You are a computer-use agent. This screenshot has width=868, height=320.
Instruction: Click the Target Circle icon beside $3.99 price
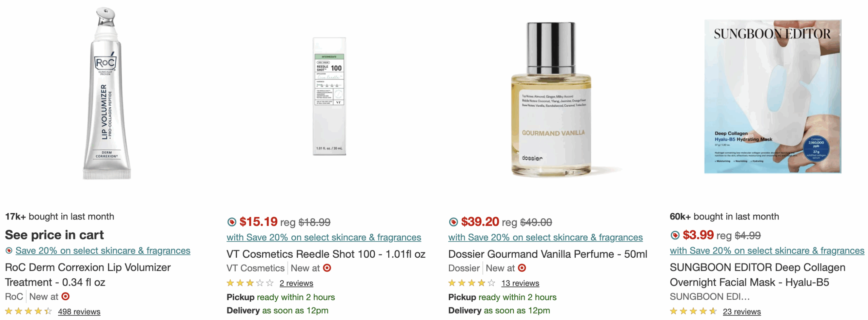point(675,235)
